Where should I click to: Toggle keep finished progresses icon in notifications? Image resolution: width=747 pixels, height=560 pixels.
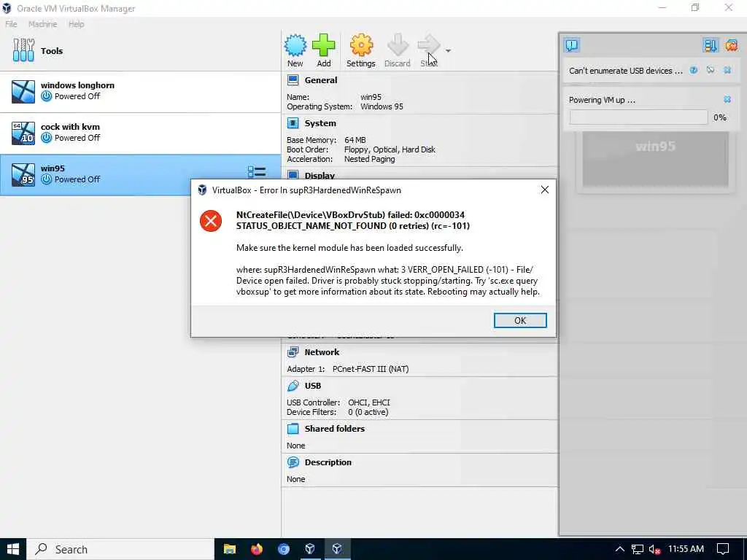711,45
